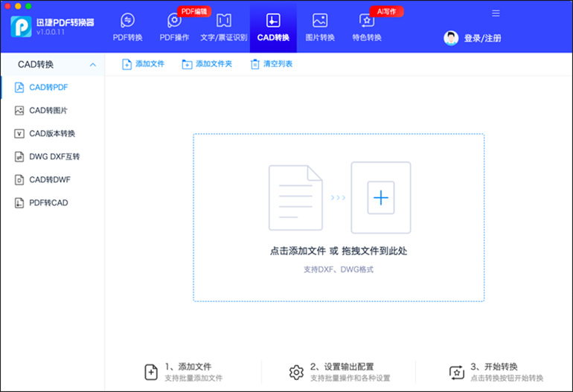
Task: Click the v1.0.0.11 version text
Action: [x=51, y=32]
